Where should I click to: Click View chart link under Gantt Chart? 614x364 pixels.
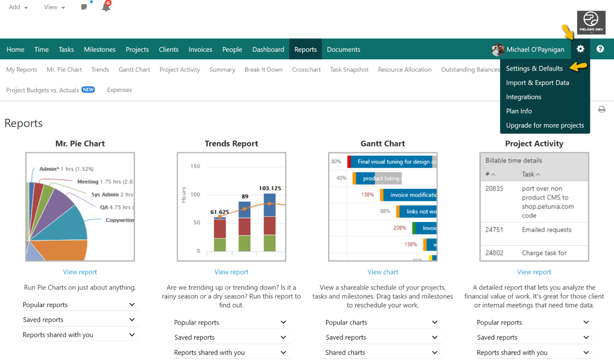coord(383,272)
